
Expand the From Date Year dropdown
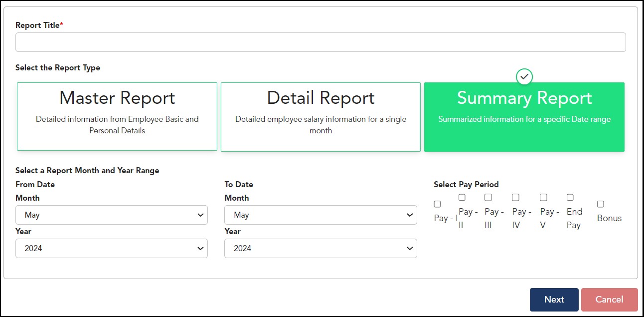[112, 248]
